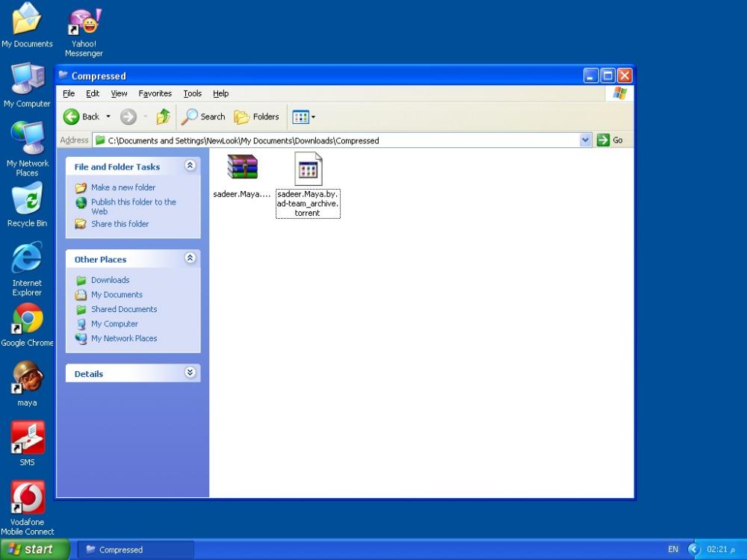Select Recycle Bin desktop icon

click(27, 205)
